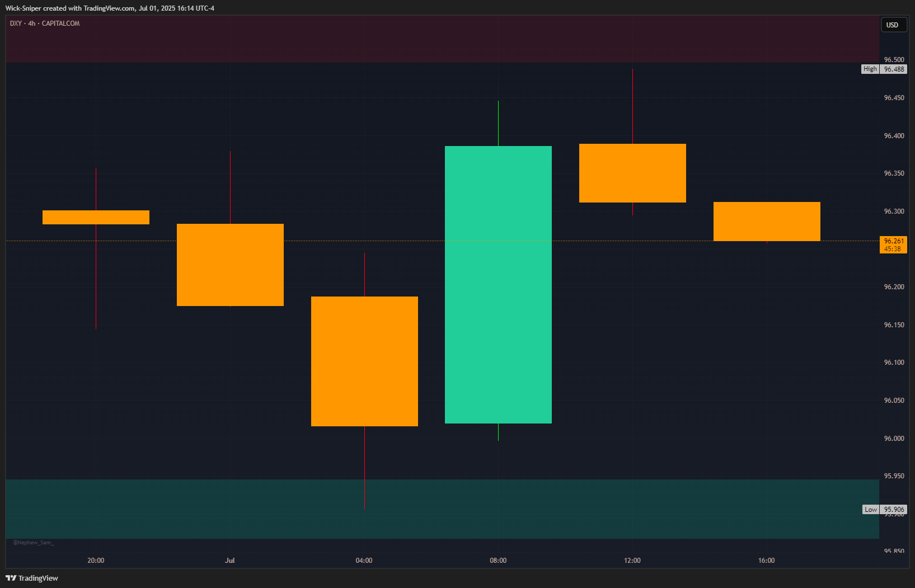Click the TradingView logo at the bottom

coord(32,578)
